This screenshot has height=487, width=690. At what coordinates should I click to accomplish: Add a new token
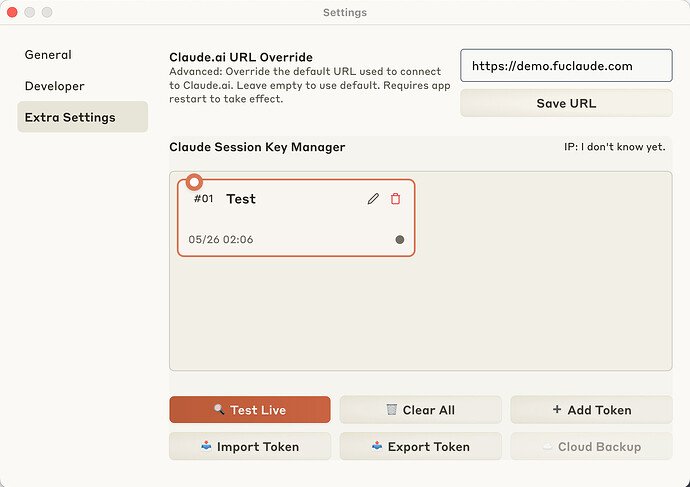(591, 410)
